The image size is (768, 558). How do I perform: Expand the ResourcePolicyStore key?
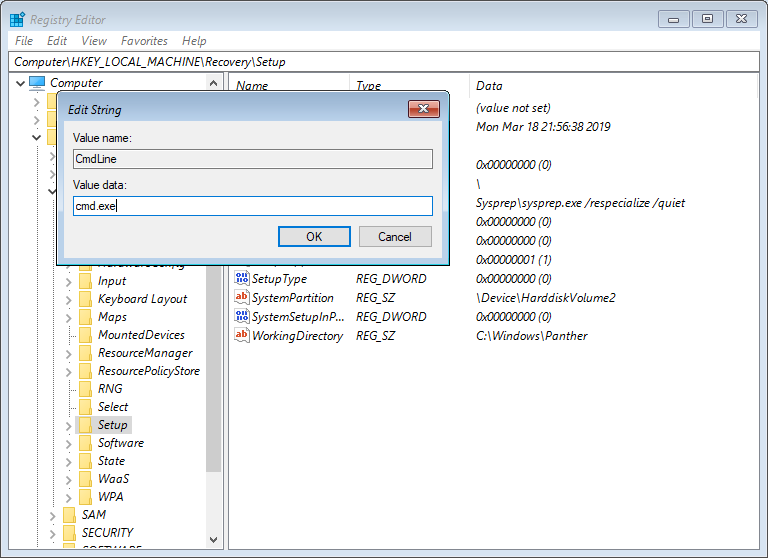click(x=69, y=372)
